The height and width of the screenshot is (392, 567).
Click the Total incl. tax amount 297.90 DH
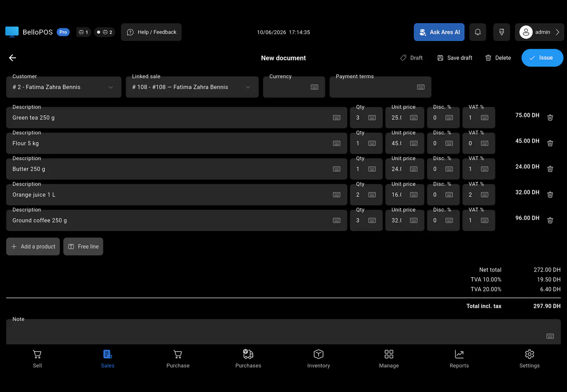coord(547,306)
